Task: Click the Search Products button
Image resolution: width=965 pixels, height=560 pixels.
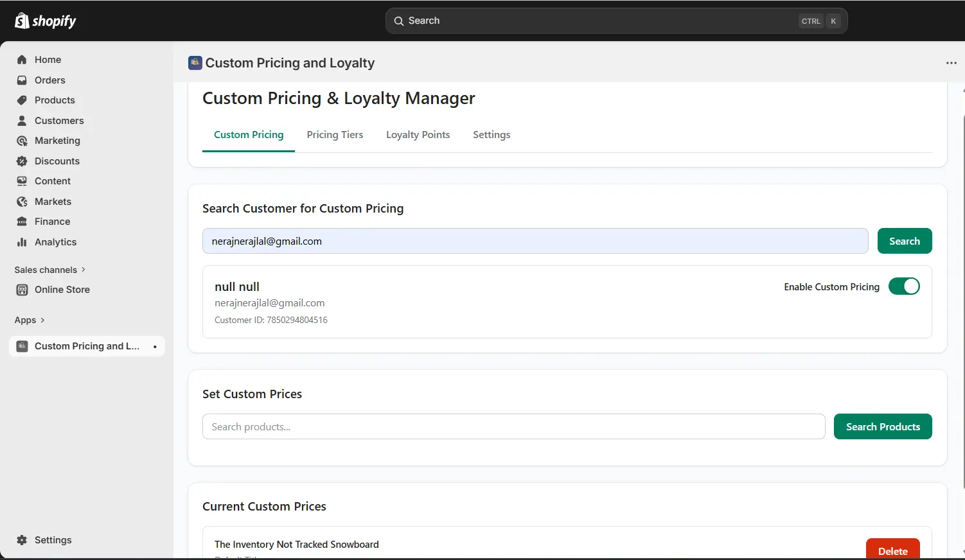Action: pyautogui.click(x=882, y=426)
